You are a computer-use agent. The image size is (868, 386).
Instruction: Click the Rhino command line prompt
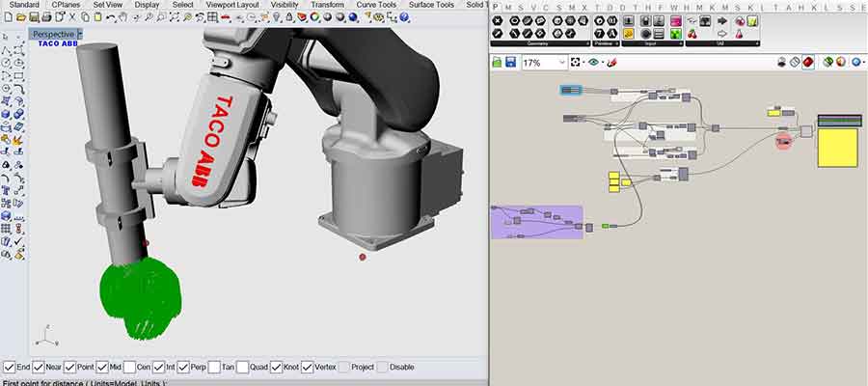tap(83, 383)
